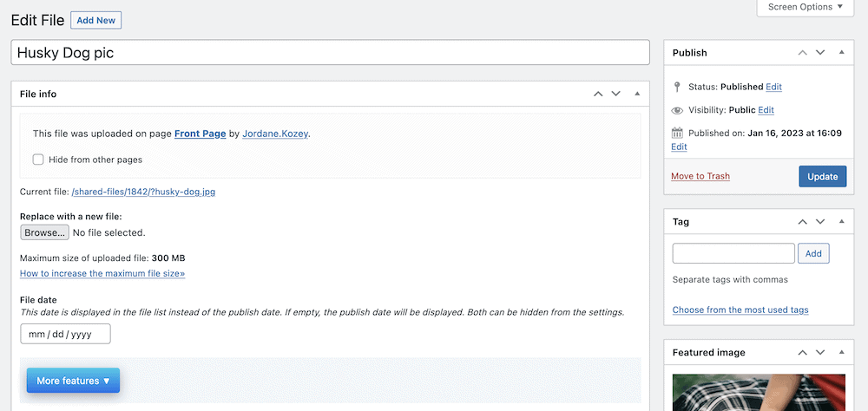Edit the published-on date

(x=679, y=147)
